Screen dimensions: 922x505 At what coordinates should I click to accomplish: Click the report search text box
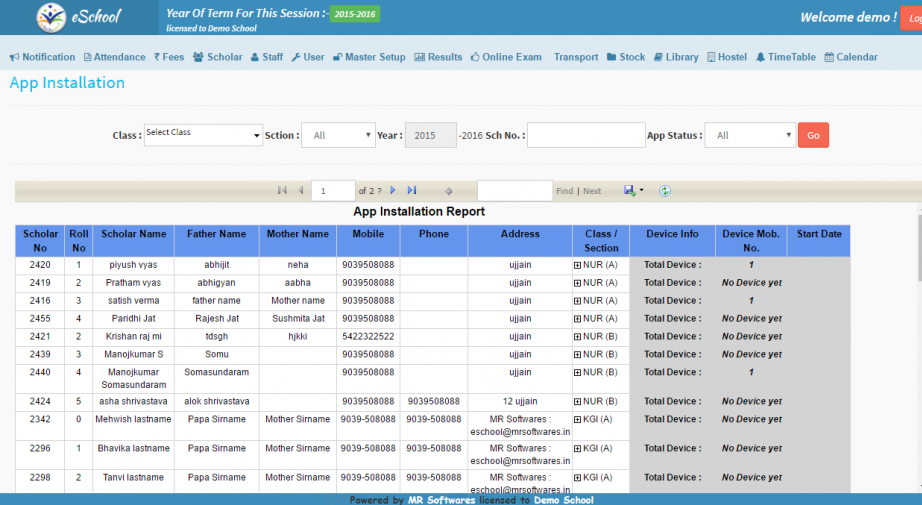coord(514,190)
